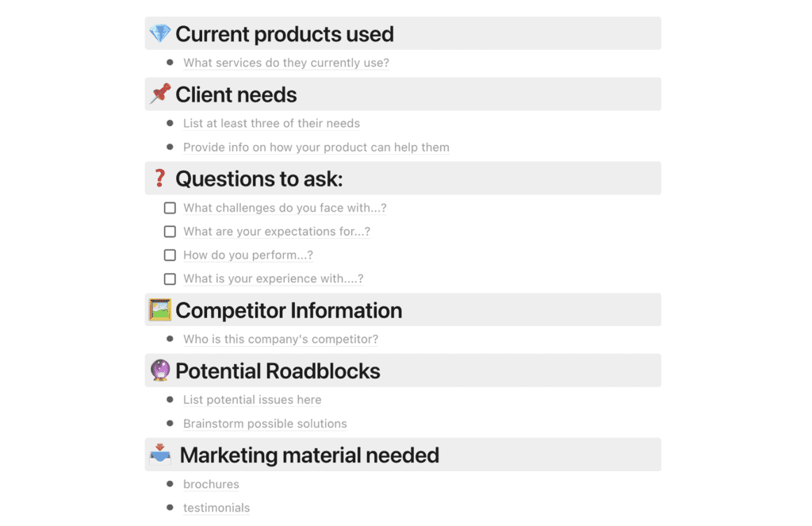Image resolution: width=812 pixels, height=526 pixels.
Task: Click the Provide info on how your product can help them item
Action: point(316,147)
